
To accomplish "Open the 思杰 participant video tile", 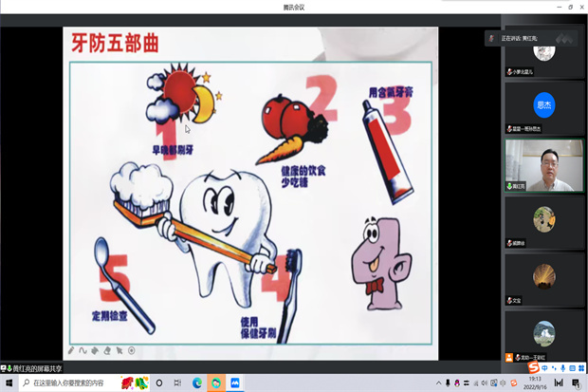I will 544,108.
